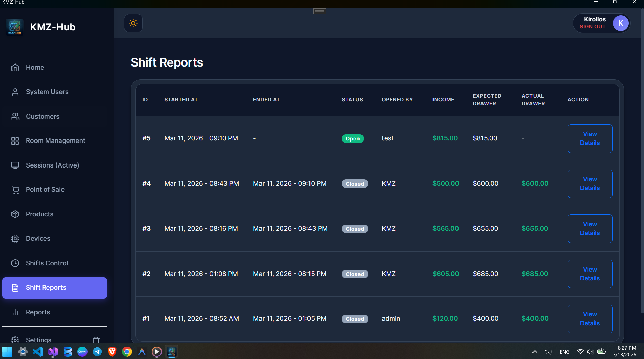View Details for shift #1 by admin

[590, 319]
